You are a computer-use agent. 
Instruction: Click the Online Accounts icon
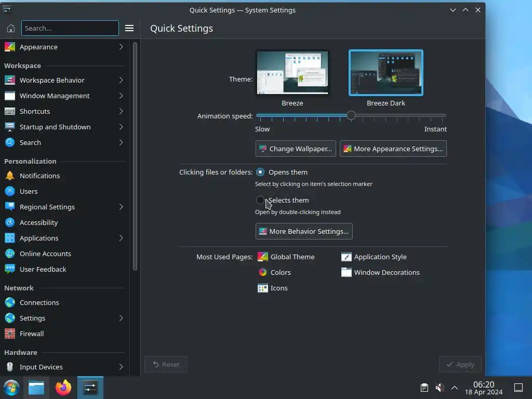click(x=10, y=254)
